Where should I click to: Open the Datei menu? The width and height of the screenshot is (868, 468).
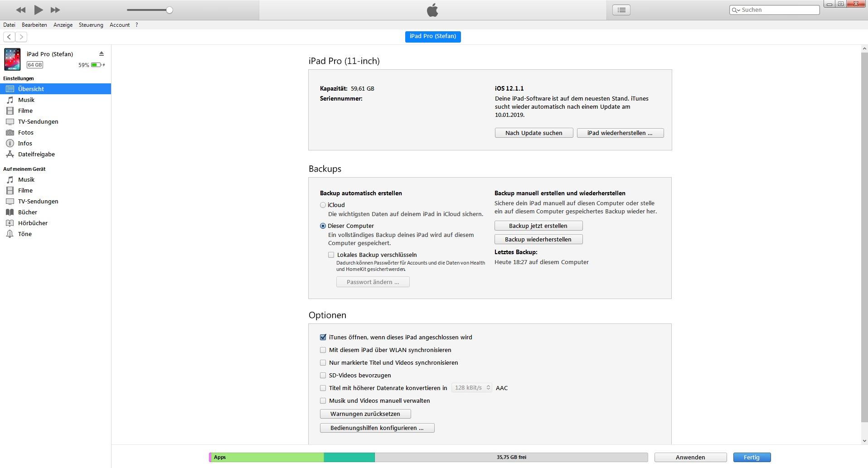pos(9,25)
